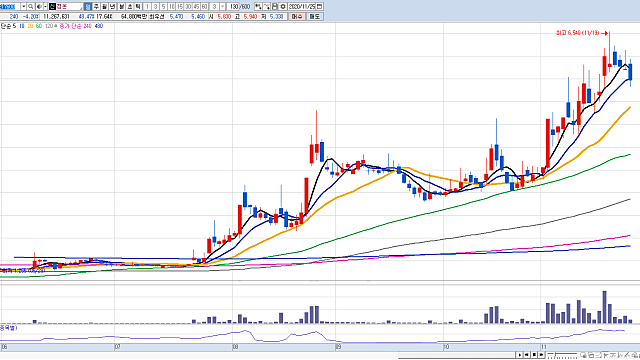The height and width of the screenshot is (360, 640).
Task: Select the weekly (주) chart period button
Action: coord(96,7)
